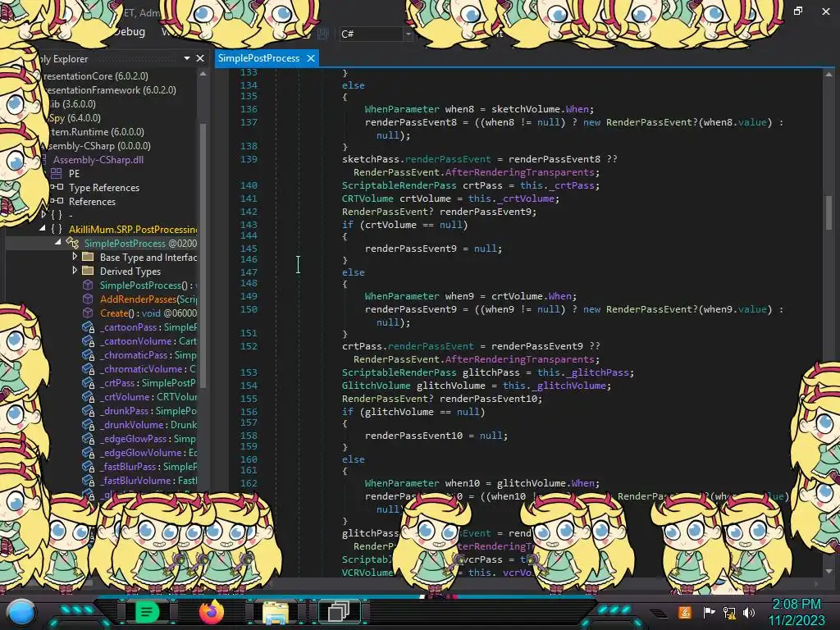Select the Create() : void method

pos(148,313)
